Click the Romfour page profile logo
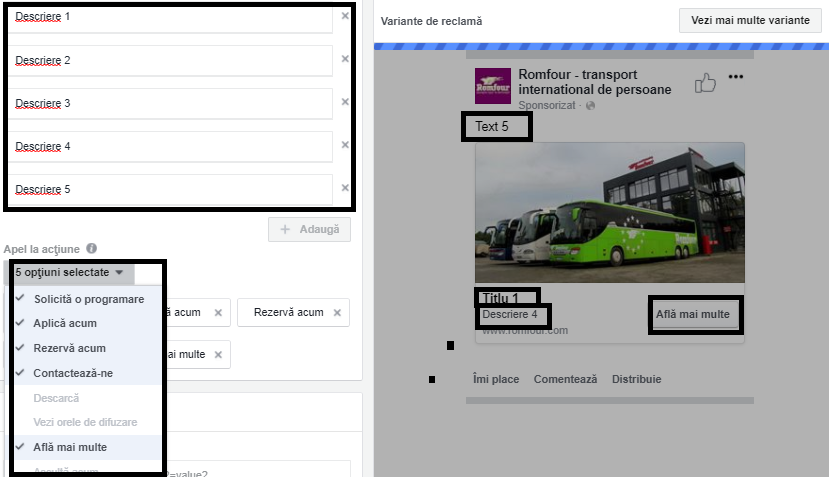 pyautogui.click(x=492, y=87)
